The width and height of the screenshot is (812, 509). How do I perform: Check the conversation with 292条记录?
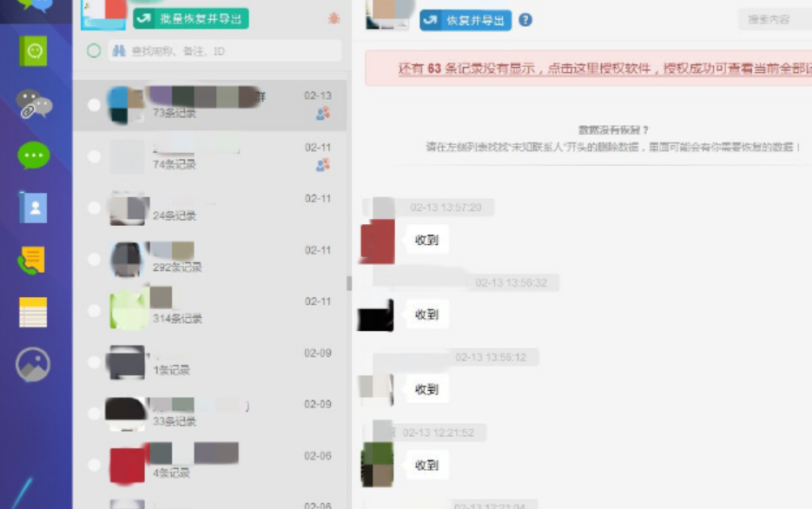click(x=94, y=259)
